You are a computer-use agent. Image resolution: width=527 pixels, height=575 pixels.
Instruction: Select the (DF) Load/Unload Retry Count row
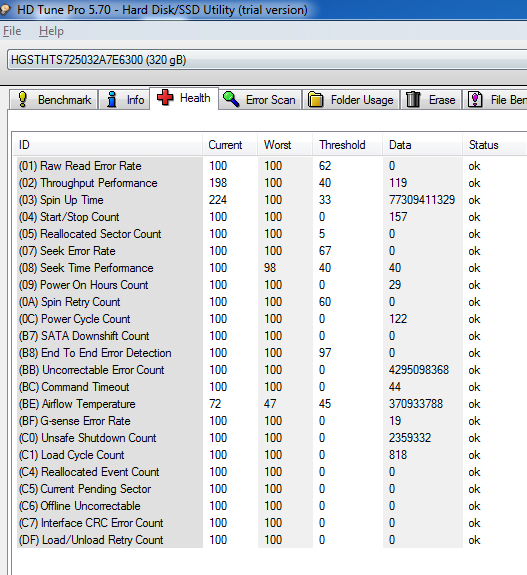[x=271, y=539]
